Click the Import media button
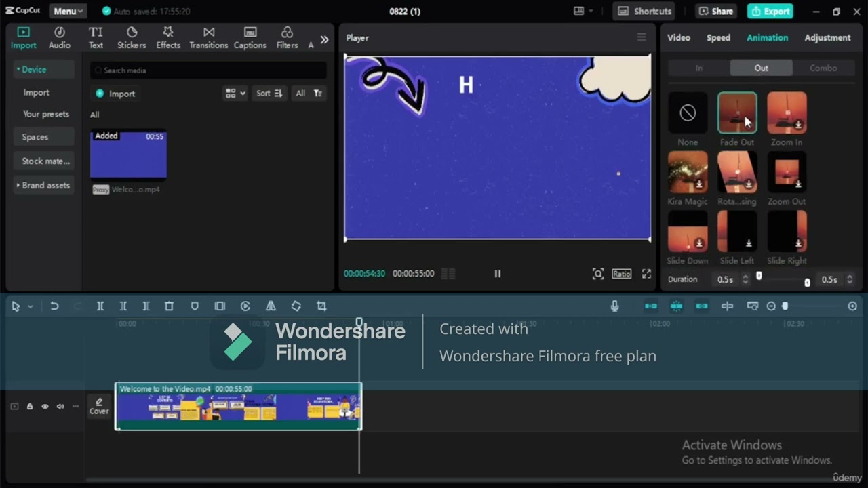Screen dimensions: 868x488 [x=115, y=94]
